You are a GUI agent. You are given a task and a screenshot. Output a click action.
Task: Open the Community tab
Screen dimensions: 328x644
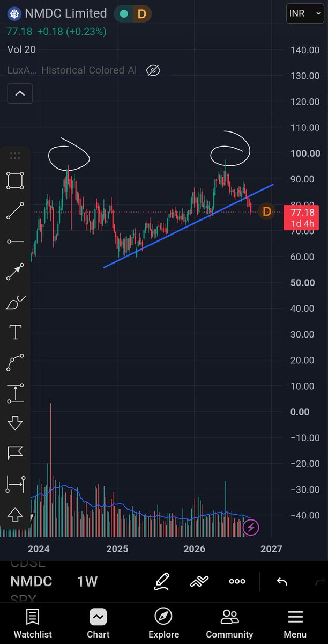point(229,624)
